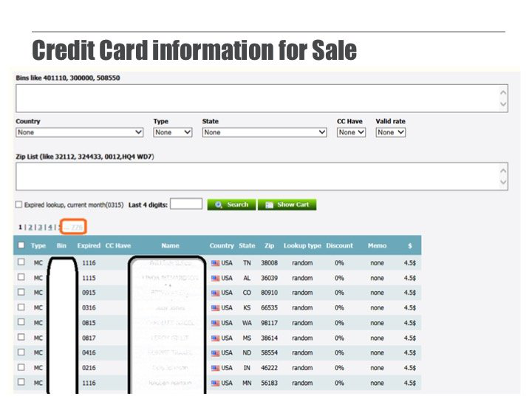Image resolution: width=532 pixels, height=399 pixels.
Task: Open the CC Have dropdown
Action: [351, 132]
